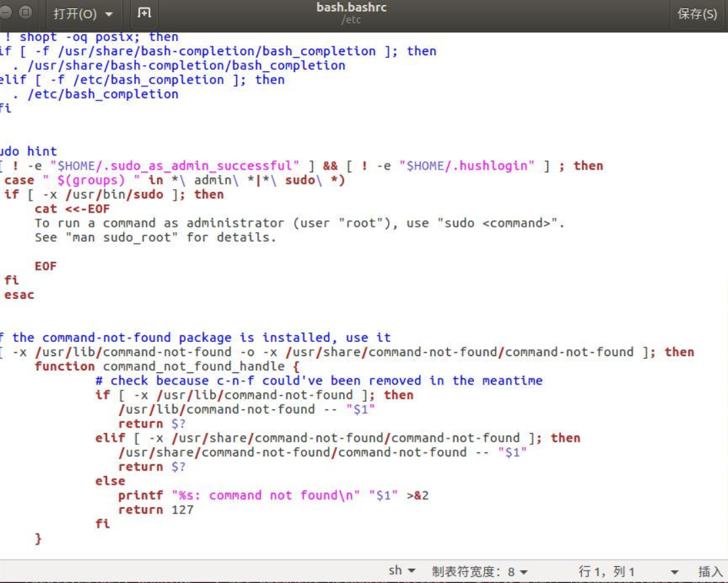Click the "udo hint" comment line
The image size is (728, 583).
coord(28,151)
